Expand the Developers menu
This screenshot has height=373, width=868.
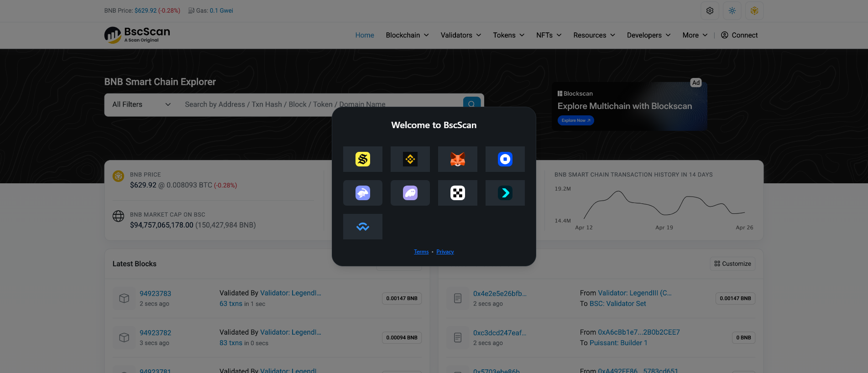648,35
